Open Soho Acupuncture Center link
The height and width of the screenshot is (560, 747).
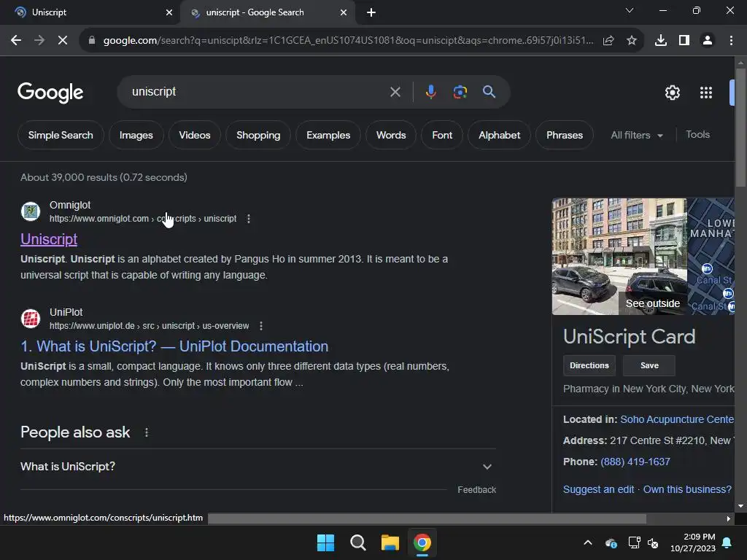[x=677, y=419]
